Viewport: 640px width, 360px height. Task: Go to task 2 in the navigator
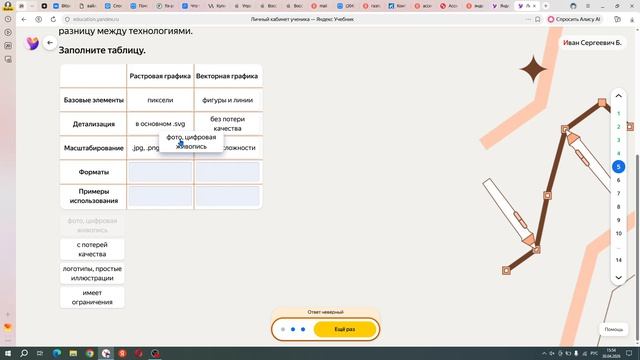[618, 127]
